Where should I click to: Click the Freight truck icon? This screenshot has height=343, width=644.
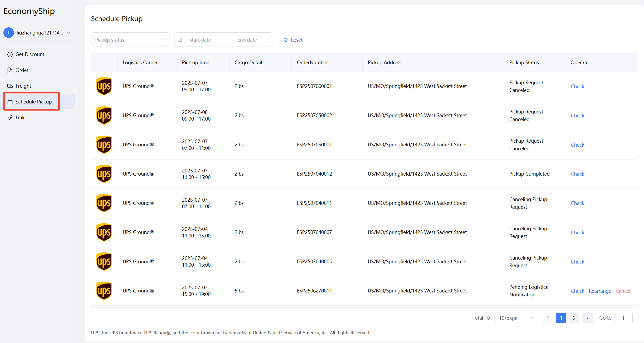(10, 86)
